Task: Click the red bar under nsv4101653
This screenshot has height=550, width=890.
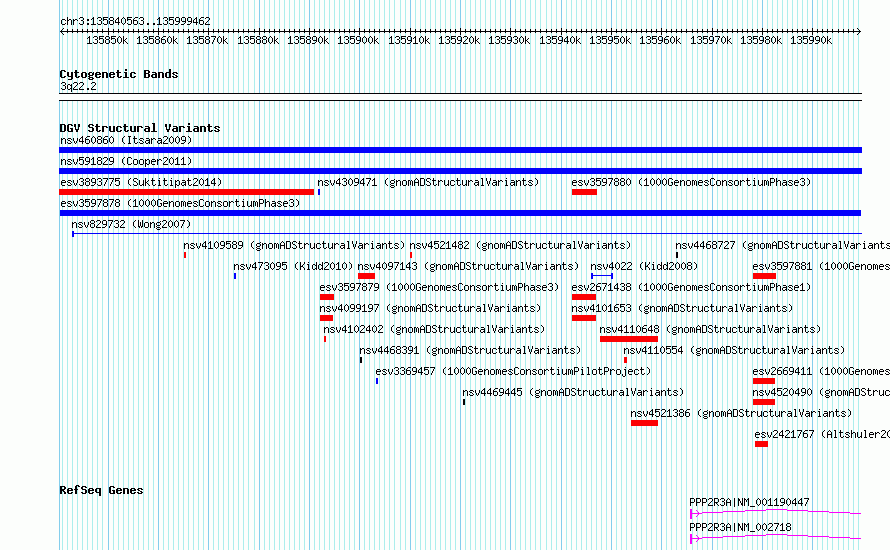Action: click(583, 318)
